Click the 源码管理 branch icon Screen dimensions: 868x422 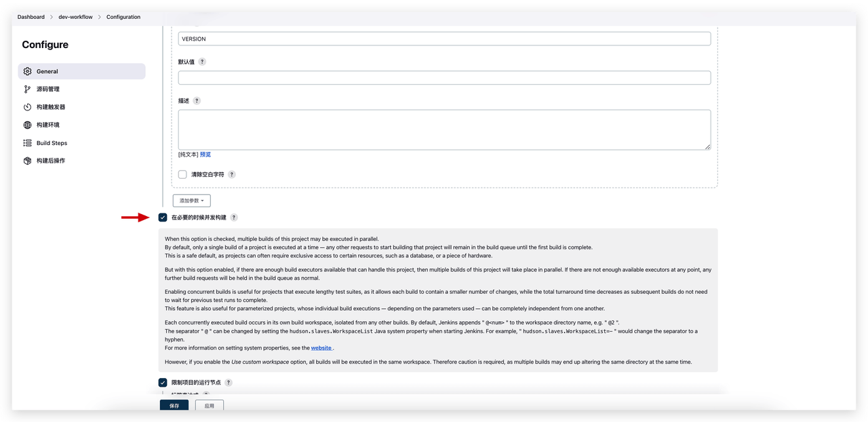(27, 89)
